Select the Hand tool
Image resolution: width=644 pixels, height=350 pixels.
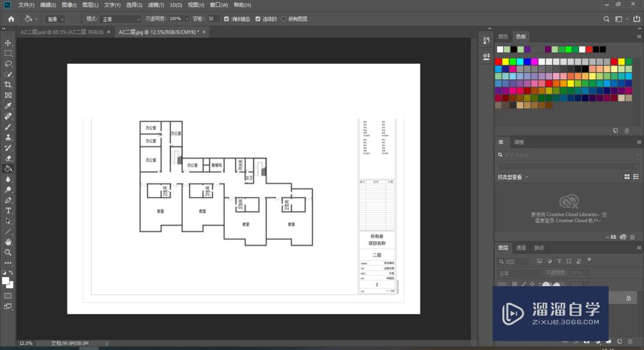[8, 242]
